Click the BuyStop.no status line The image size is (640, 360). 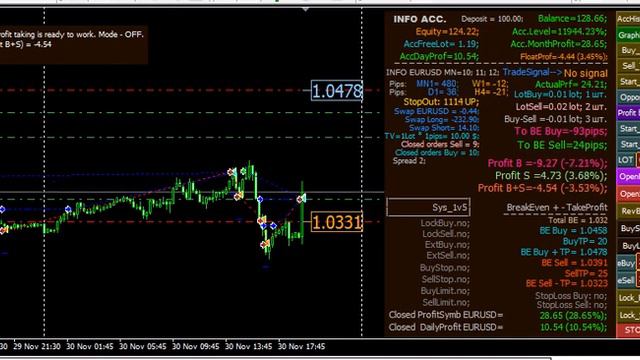tap(444, 268)
